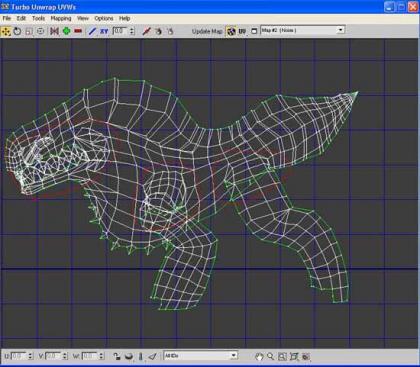Open the Help menu

[x=124, y=18]
